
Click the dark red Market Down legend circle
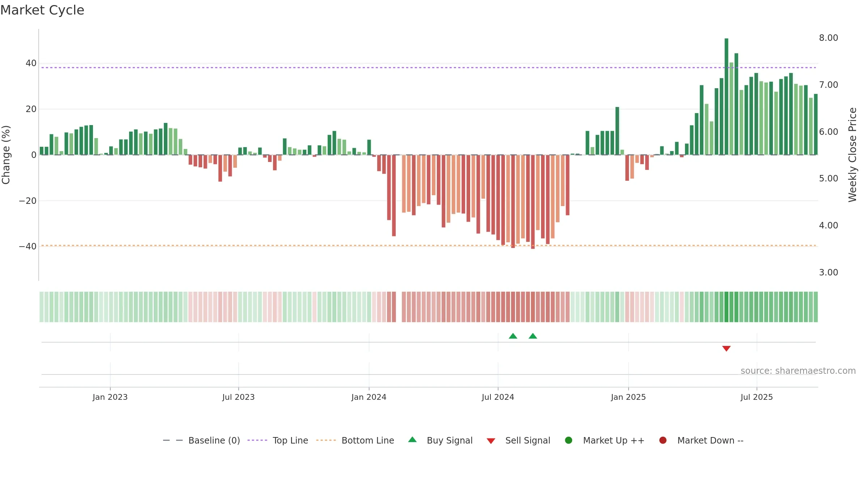pos(663,440)
